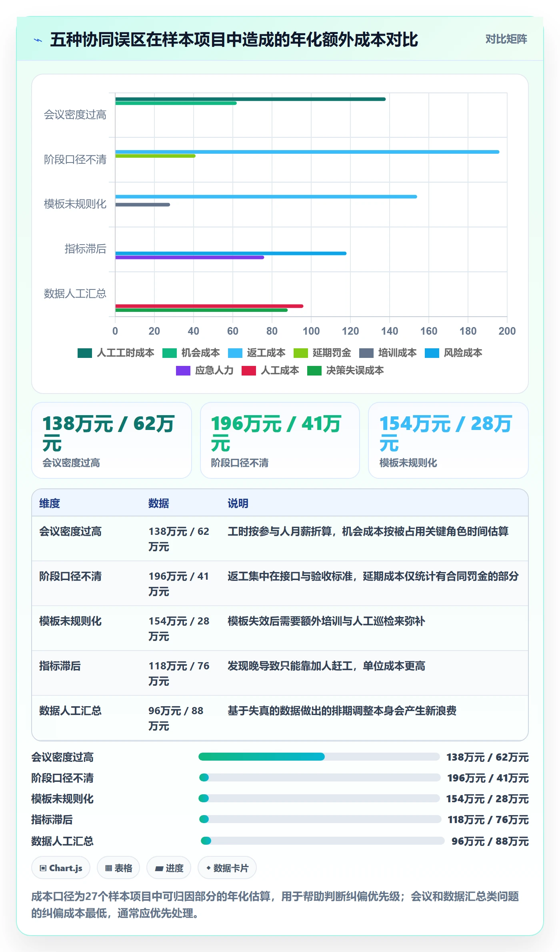Click the 154万元 / 28万元 data card
Screen dimensions: 560x952
click(448, 440)
